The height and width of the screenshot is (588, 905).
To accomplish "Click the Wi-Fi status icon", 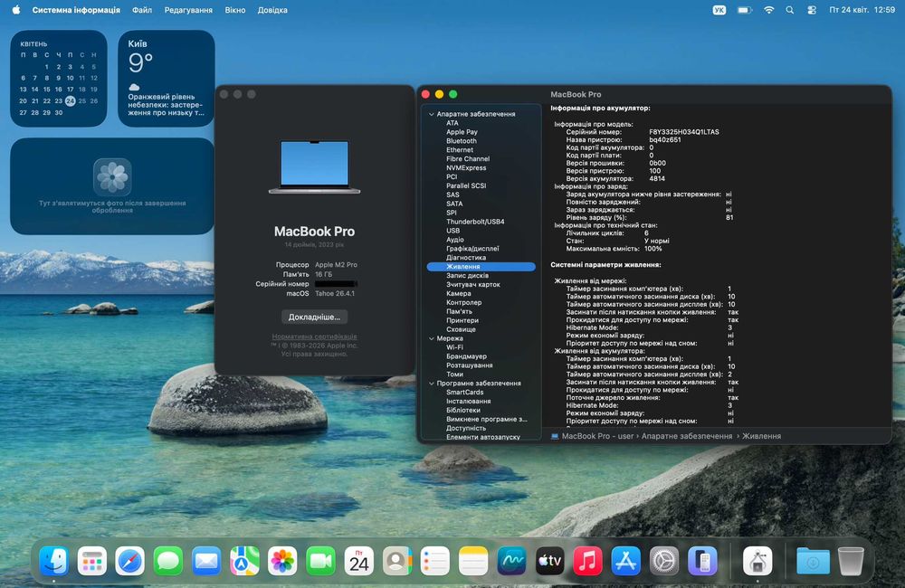I will point(768,10).
